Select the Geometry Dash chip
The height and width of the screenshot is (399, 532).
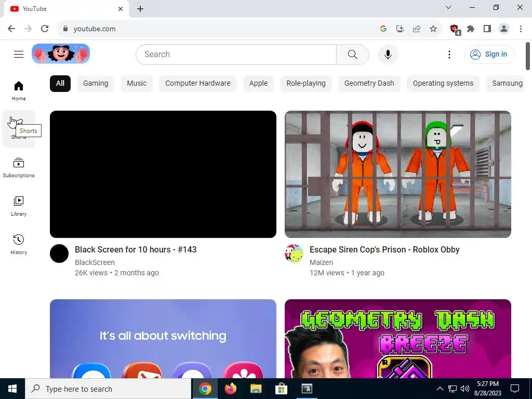pos(369,84)
